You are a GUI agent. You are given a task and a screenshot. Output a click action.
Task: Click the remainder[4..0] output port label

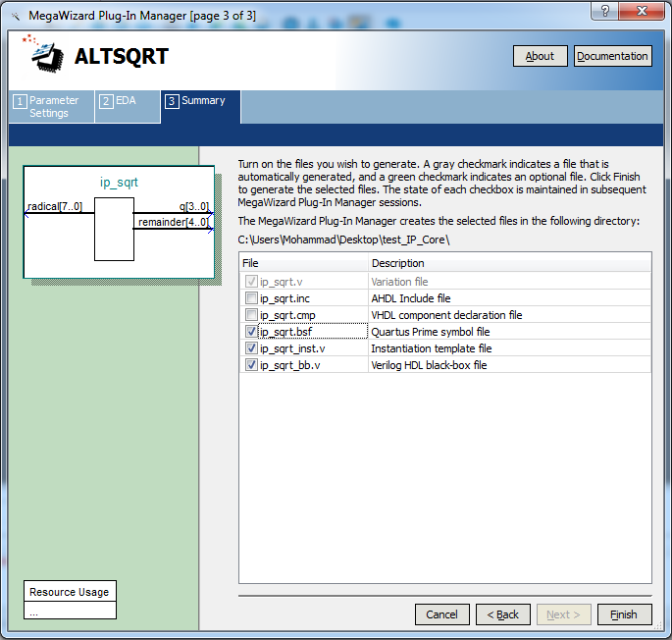[174, 222]
